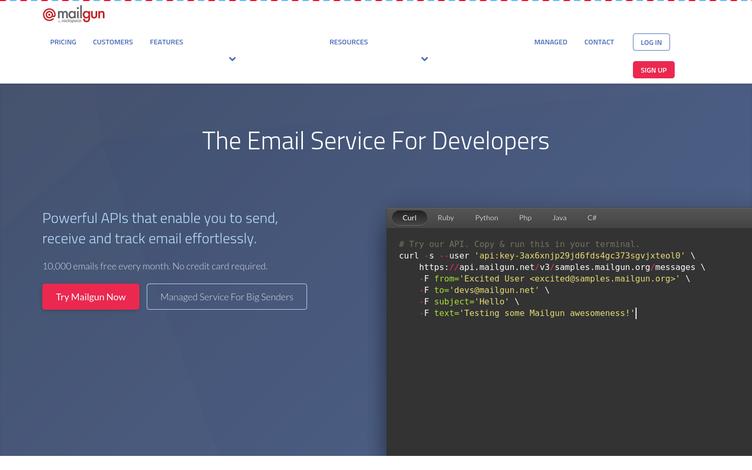Click the API key text in code sample
The width and height of the screenshot is (752, 470).
[x=579, y=256]
